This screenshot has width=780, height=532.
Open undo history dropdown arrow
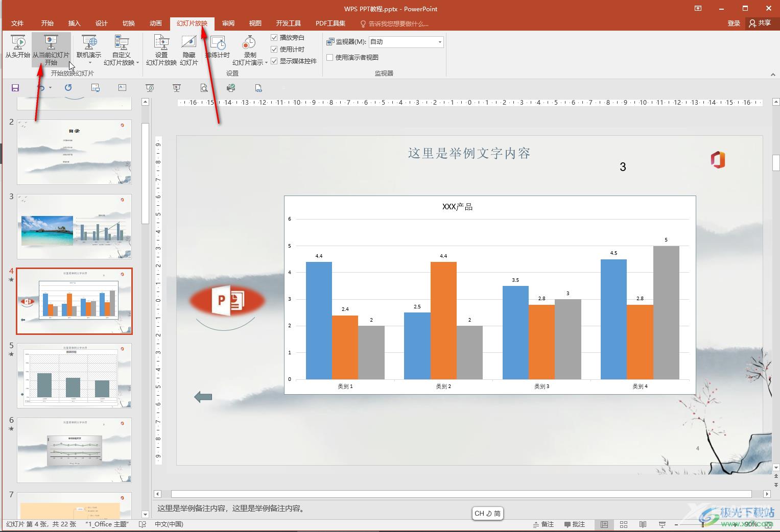tap(50, 88)
